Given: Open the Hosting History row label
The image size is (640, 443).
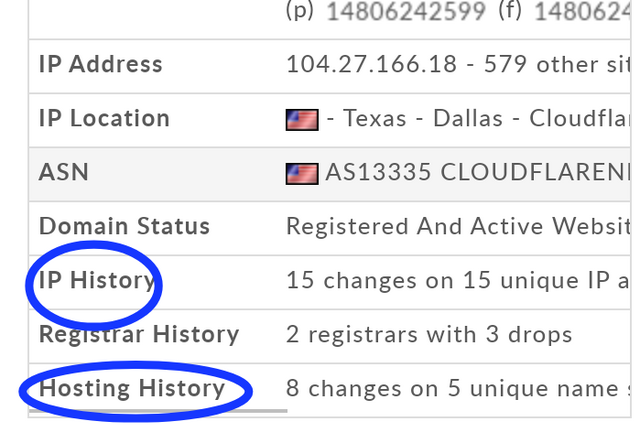Looking at the screenshot, I should [x=132, y=388].
